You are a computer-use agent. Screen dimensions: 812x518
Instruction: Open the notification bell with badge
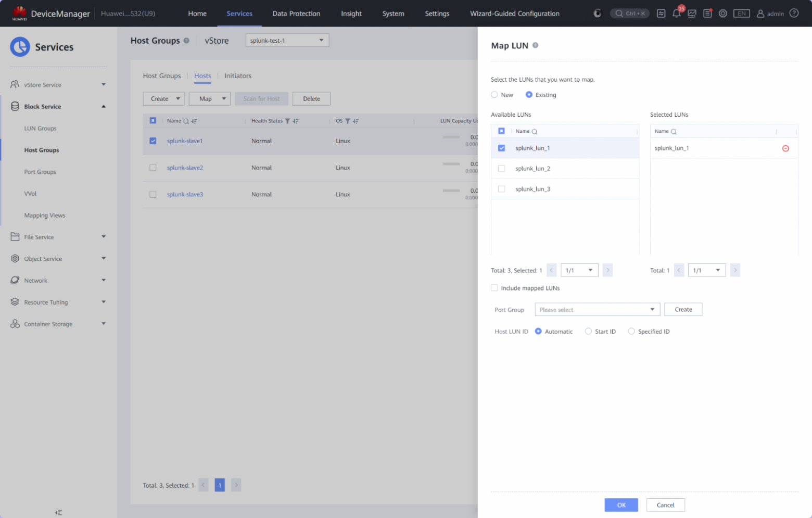tap(676, 13)
